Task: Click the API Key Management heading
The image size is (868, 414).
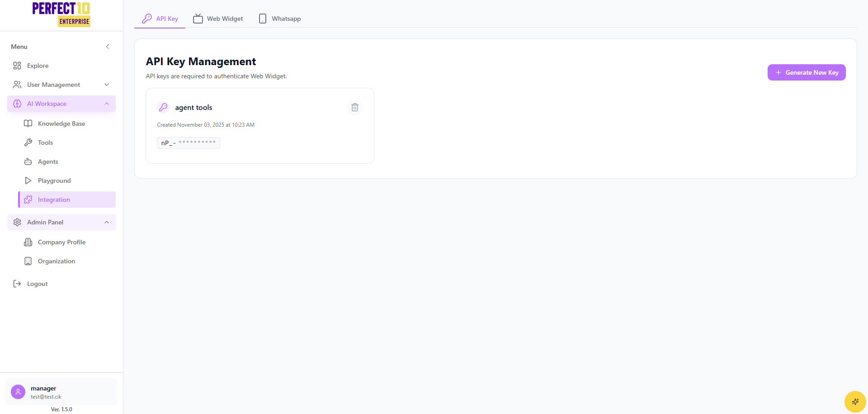Action: tap(201, 62)
